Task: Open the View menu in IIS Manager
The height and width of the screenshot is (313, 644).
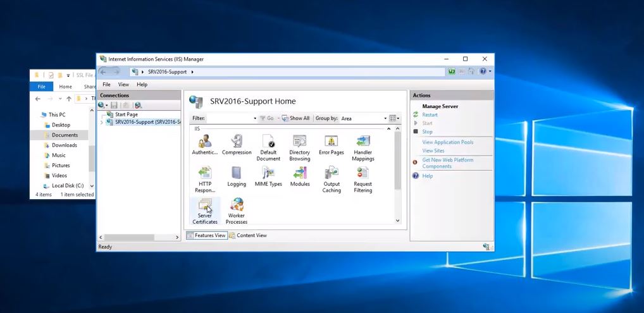Action: click(x=123, y=85)
